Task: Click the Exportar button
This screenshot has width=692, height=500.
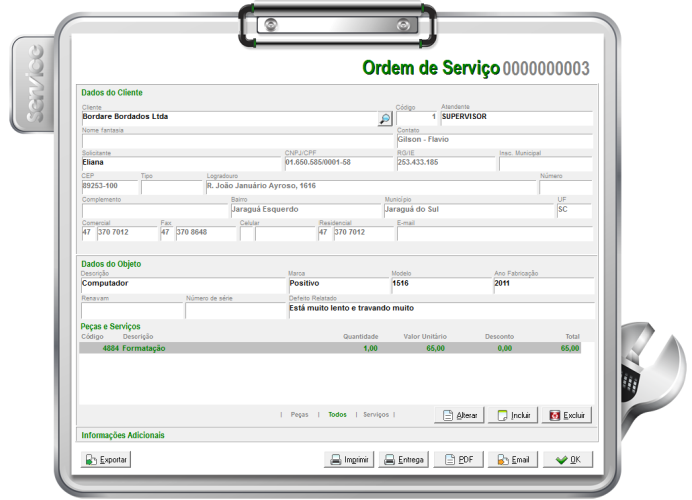Action: pos(106,460)
